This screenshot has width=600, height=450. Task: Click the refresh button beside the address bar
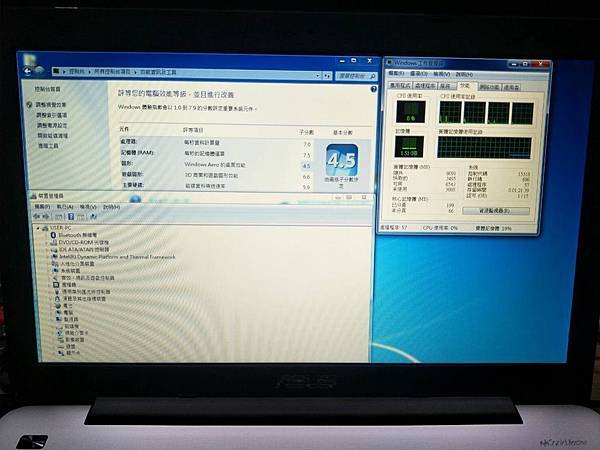(x=327, y=76)
